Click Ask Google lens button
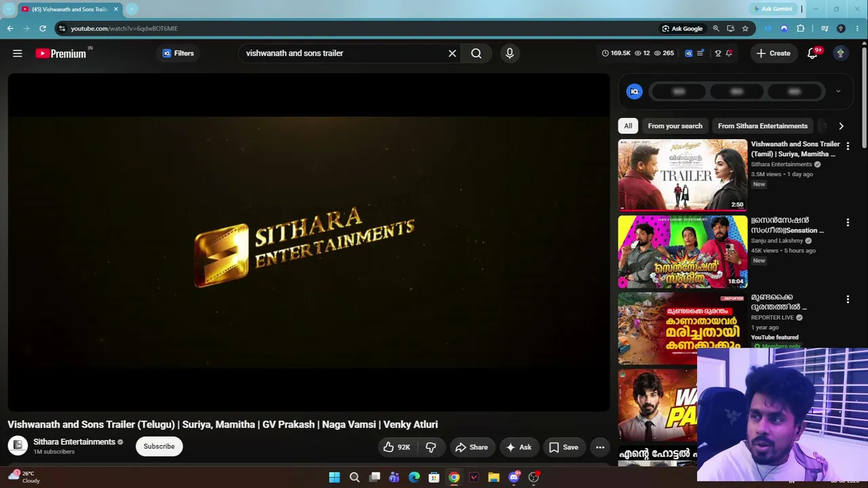 tap(682, 28)
